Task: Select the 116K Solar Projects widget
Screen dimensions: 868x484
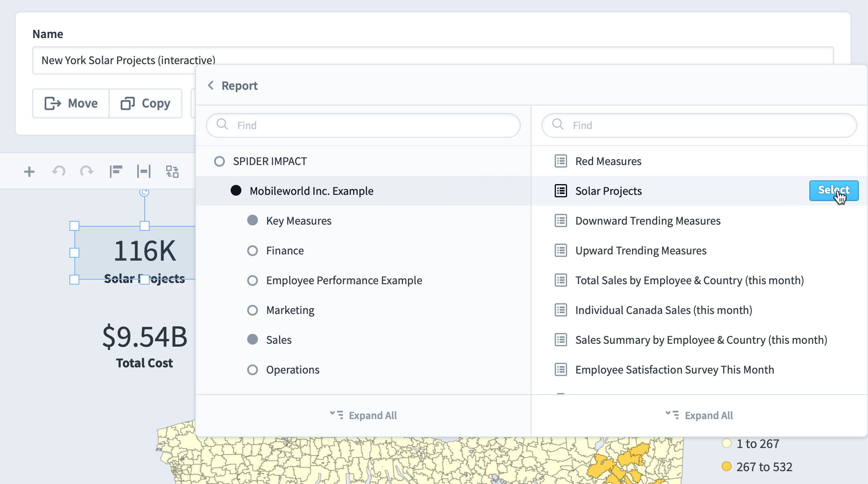Action: click(x=134, y=253)
